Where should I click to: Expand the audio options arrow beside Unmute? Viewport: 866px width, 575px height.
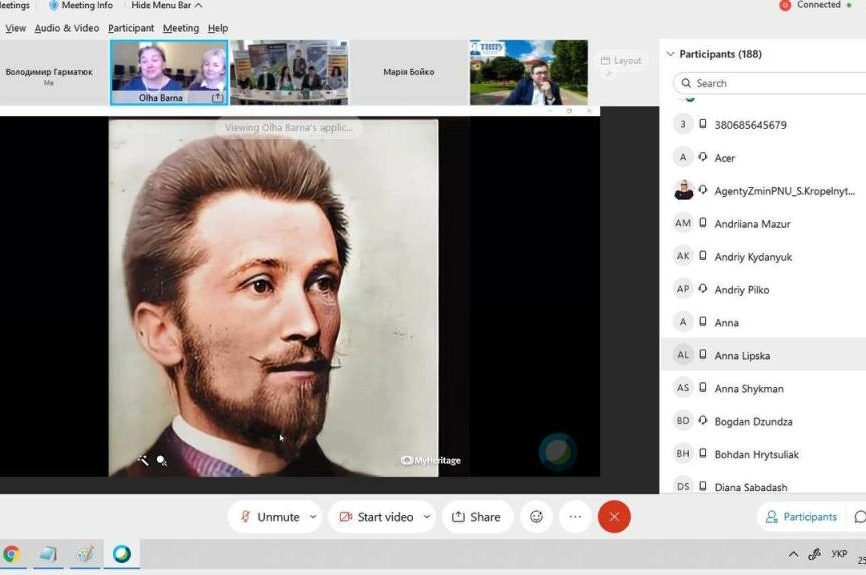pyautogui.click(x=313, y=517)
